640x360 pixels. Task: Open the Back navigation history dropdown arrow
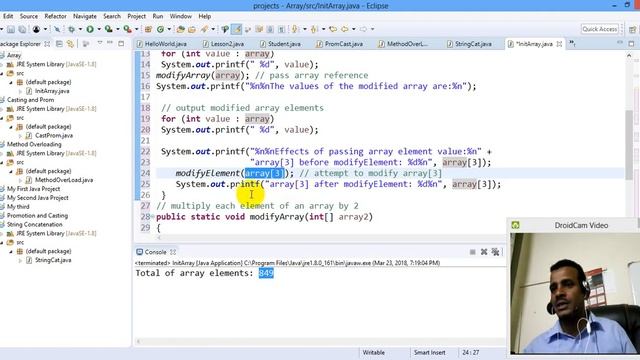click(354, 29)
